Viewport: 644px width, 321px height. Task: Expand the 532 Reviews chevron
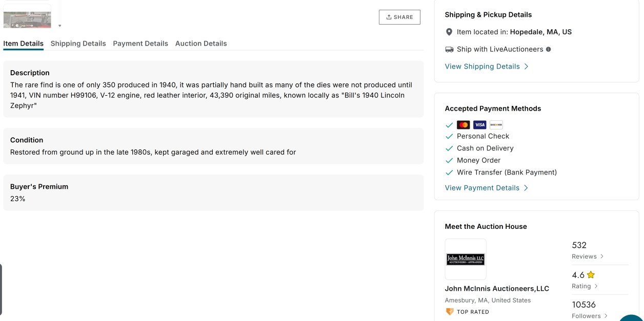pyautogui.click(x=602, y=256)
